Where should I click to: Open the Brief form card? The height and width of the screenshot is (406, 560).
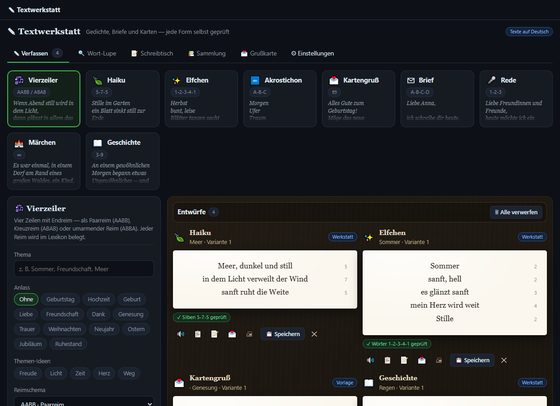point(437,99)
